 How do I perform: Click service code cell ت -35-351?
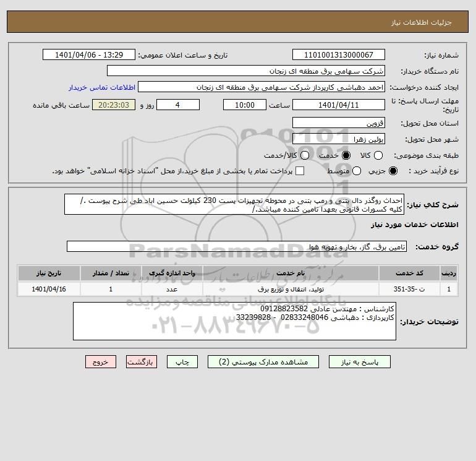(x=409, y=289)
